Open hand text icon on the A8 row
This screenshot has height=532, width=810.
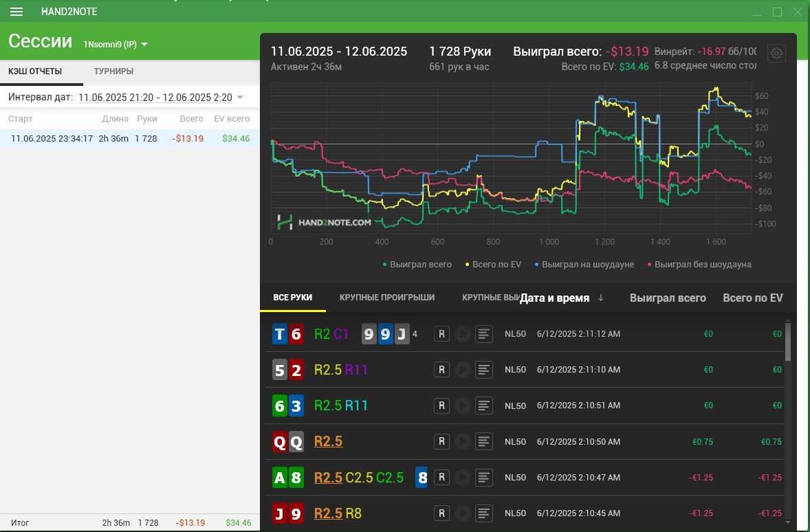483,478
